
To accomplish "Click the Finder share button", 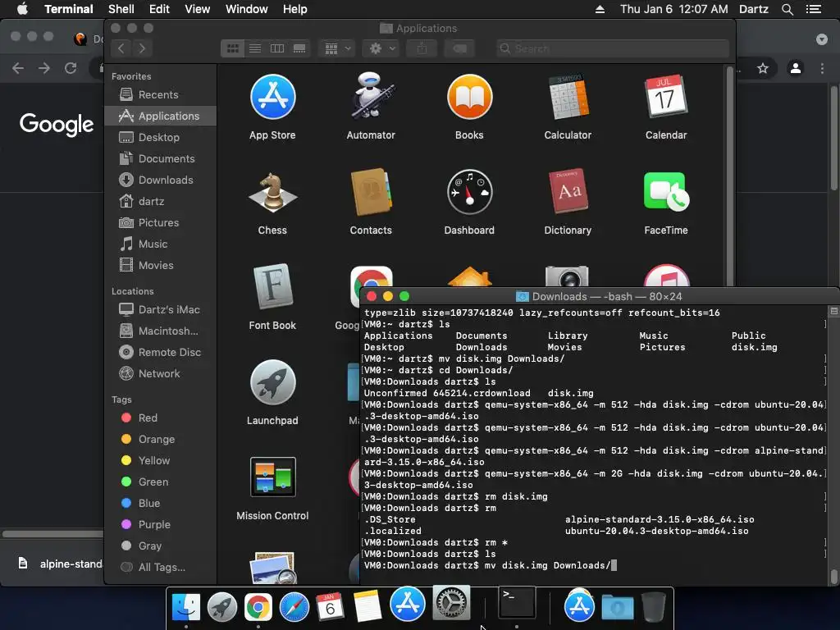I will coord(422,48).
